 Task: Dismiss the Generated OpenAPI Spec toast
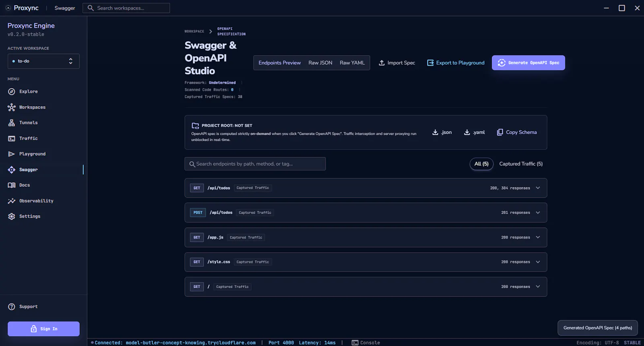[598, 328]
